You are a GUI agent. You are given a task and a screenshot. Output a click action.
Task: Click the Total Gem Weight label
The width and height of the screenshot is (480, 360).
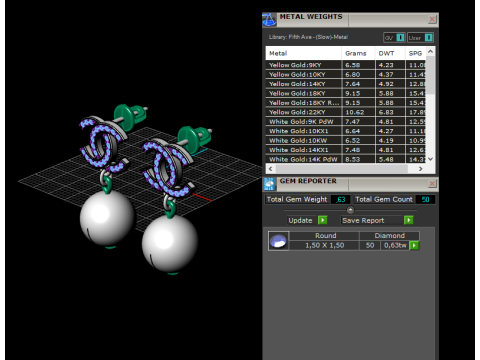pos(297,199)
